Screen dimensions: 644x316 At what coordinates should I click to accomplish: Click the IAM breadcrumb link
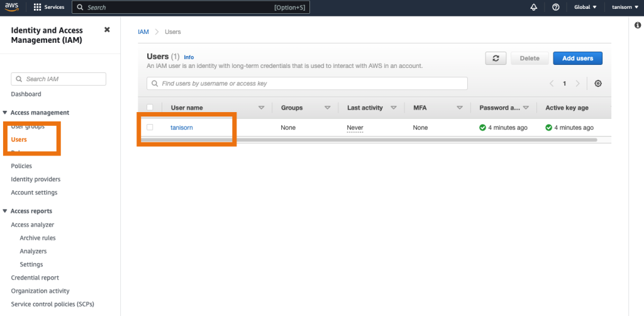[143, 31]
